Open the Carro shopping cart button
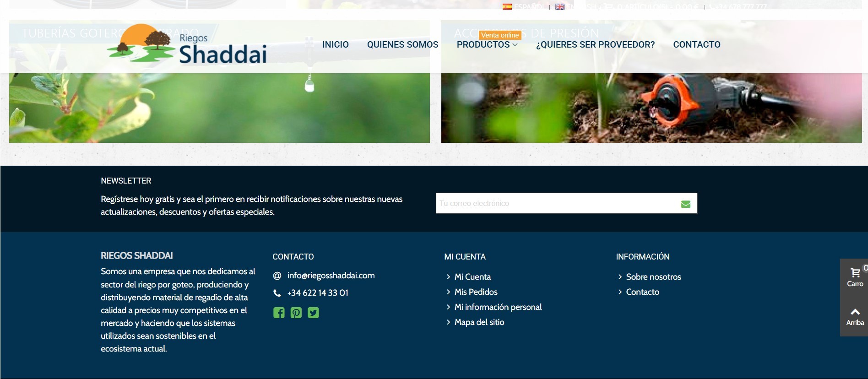This screenshot has height=379, width=868. (x=855, y=277)
